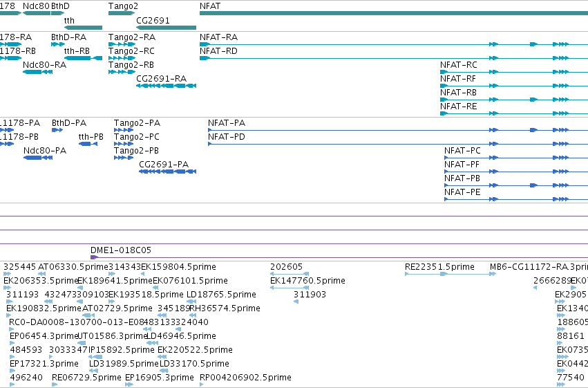Click the NFAT-PD protein label

(x=227, y=137)
